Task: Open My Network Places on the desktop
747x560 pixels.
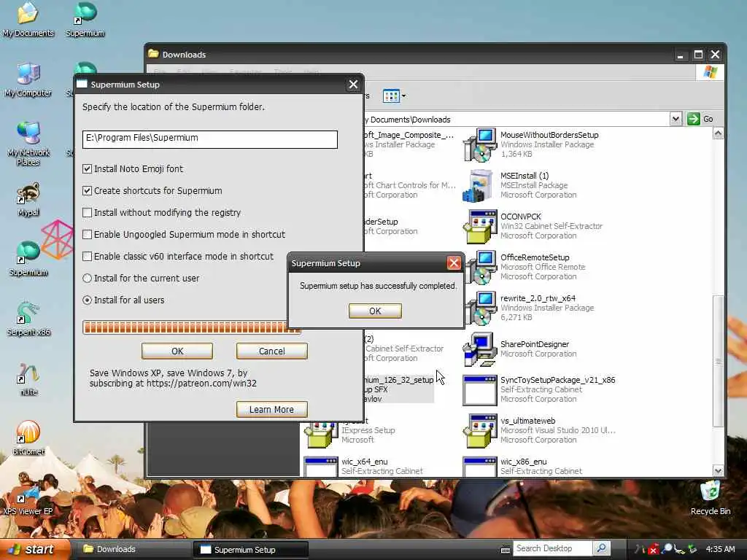Action: coord(28,144)
